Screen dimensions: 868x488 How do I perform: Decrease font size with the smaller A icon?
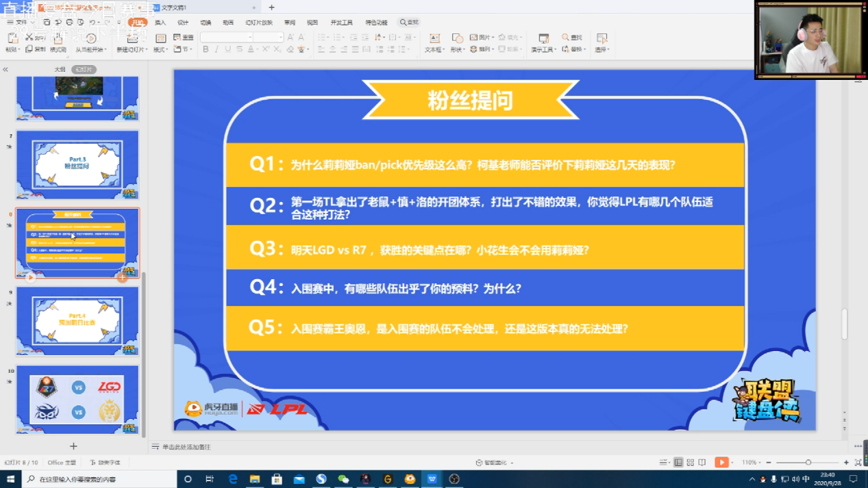click(x=301, y=37)
